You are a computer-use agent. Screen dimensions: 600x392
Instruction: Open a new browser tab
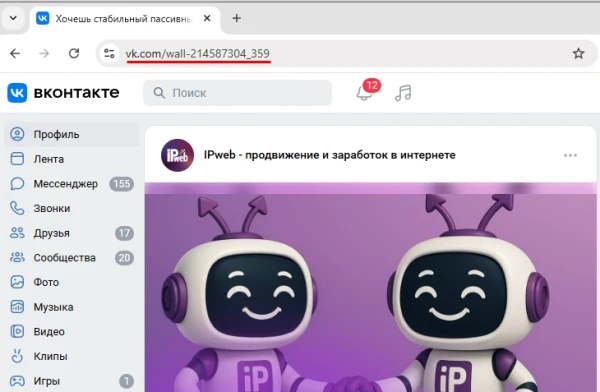point(236,18)
